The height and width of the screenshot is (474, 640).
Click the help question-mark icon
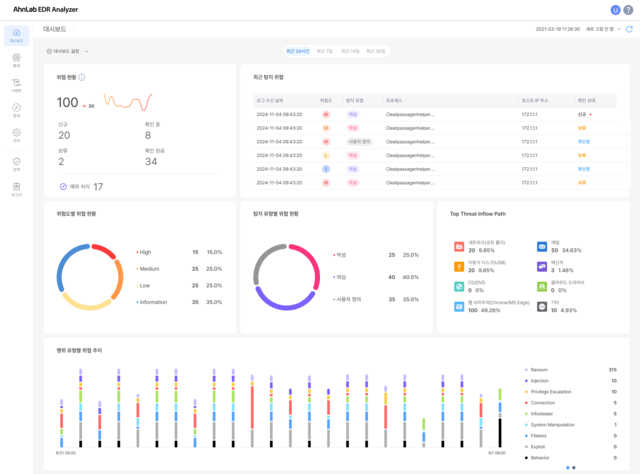pos(628,10)
